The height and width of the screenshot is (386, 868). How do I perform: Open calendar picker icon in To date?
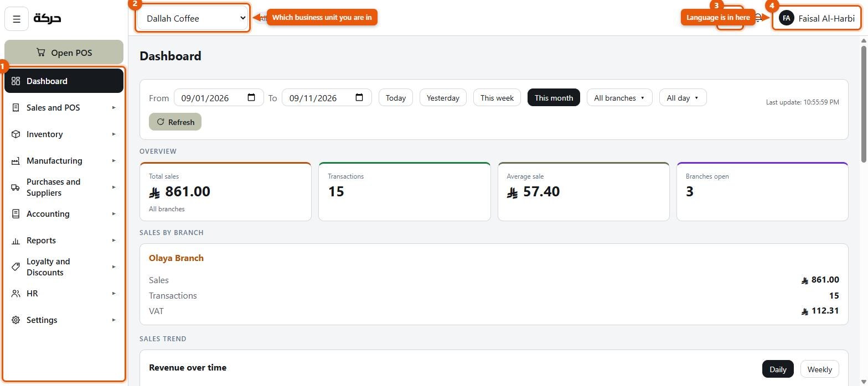pyautogui.click(x=359, y=98)
